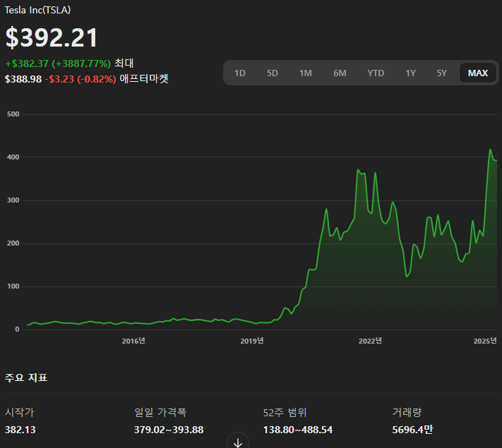Select the 1D time range tab
Viewport: 502px width, 448px height.
[x=240, y=73]
